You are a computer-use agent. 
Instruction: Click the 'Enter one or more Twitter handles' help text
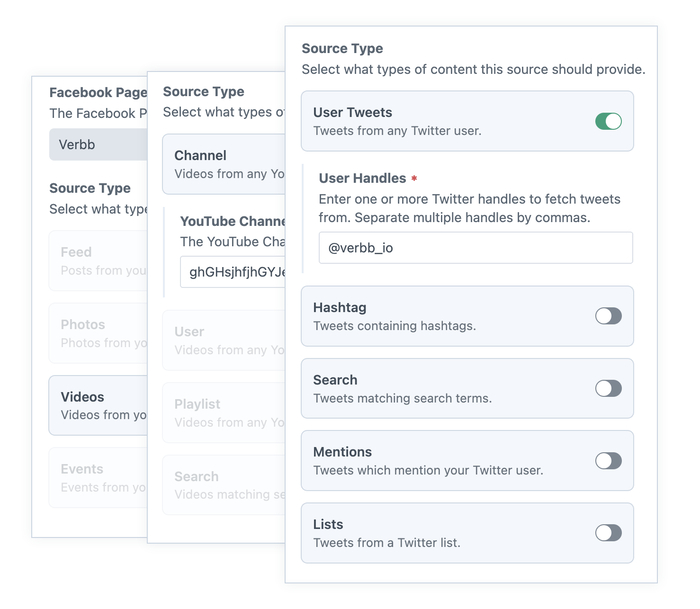(x=470, y=209)
